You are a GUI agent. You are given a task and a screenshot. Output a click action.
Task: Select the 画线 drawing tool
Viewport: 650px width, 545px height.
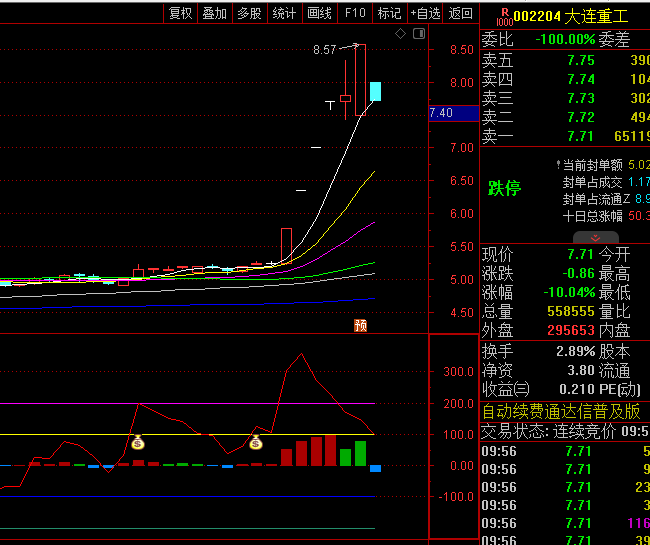click(319, 13)
